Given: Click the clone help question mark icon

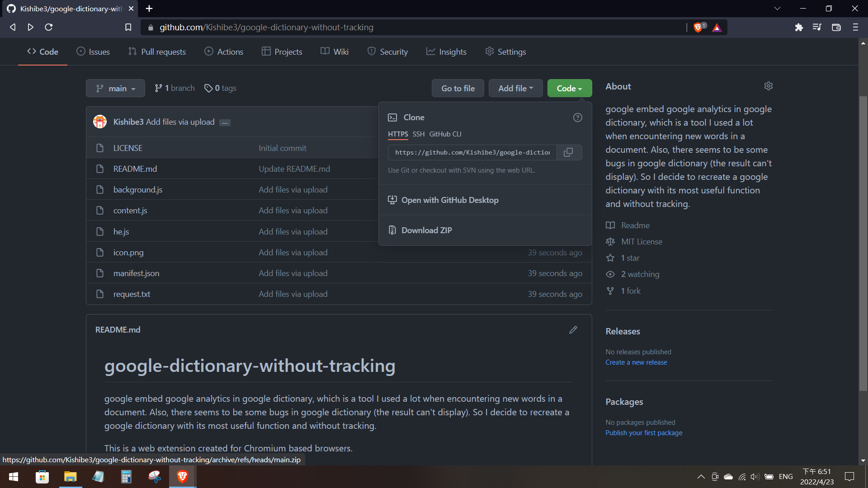Looking at the screenshot, I should point(577,117).
